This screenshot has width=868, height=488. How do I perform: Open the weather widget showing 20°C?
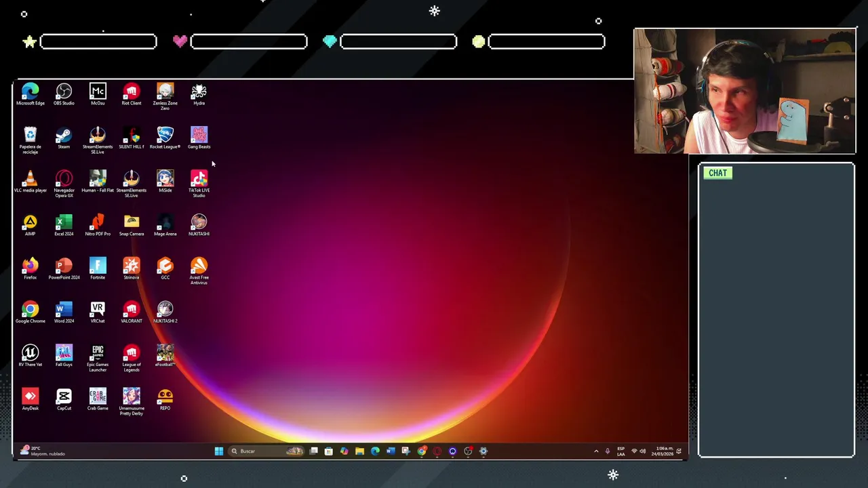click(43, 451)
